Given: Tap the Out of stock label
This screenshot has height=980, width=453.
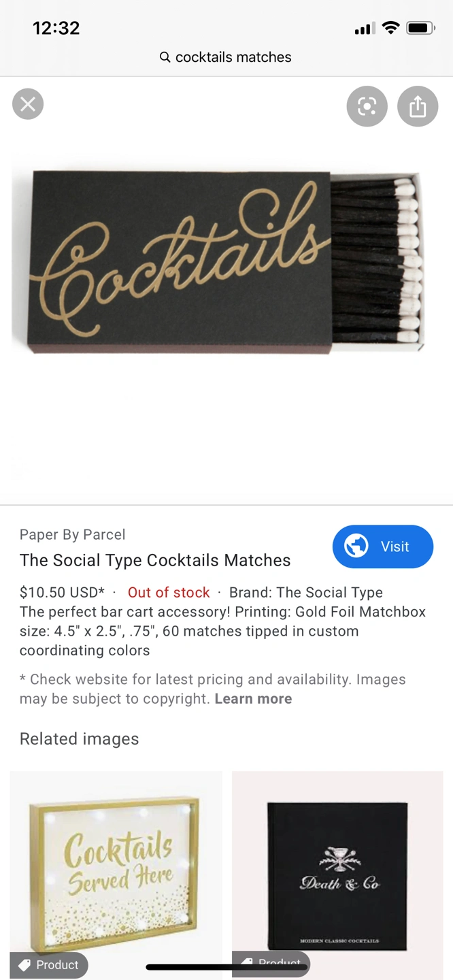Looking at the screenshot, I should [169, 592].
